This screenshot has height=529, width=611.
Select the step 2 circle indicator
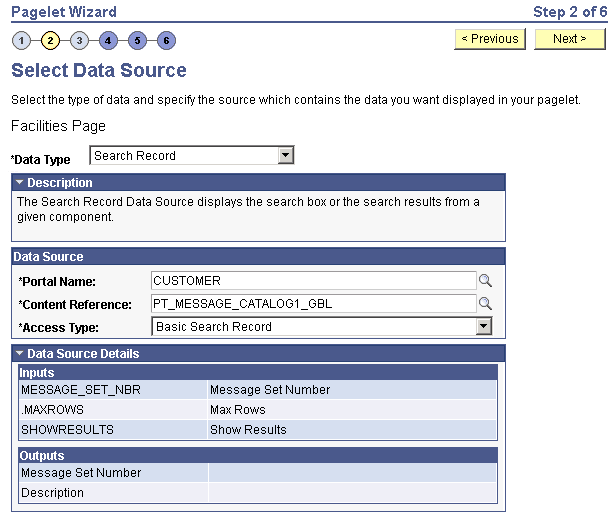(50, 41)
